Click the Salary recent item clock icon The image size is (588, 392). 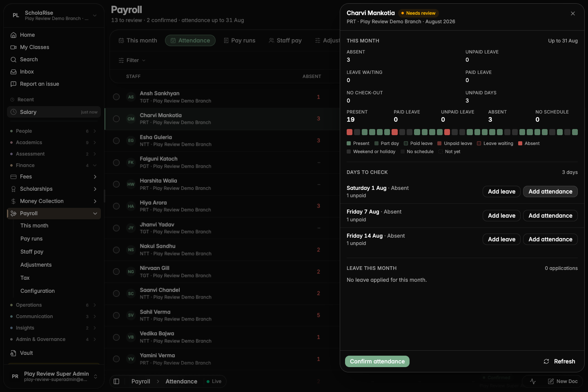13,112
